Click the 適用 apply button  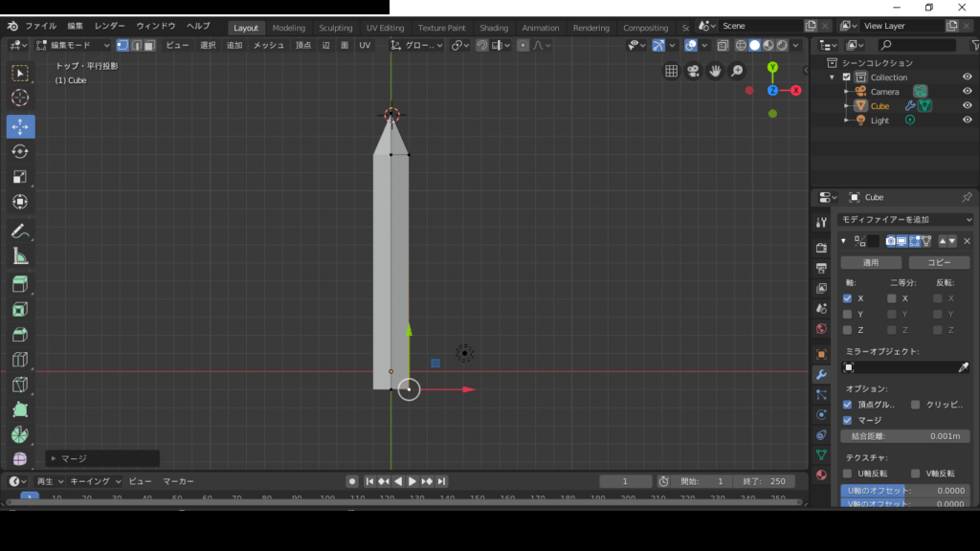pyautogui.click(x=871, y=262)
